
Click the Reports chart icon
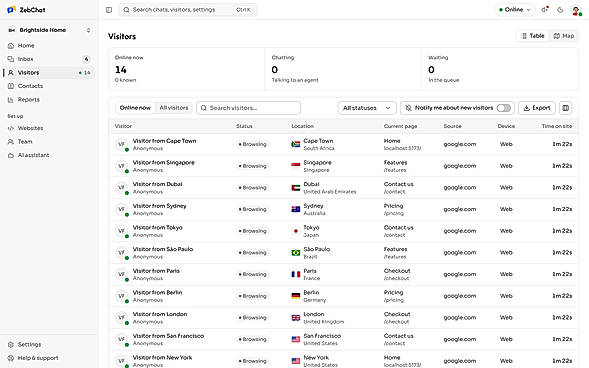(11, 100)
